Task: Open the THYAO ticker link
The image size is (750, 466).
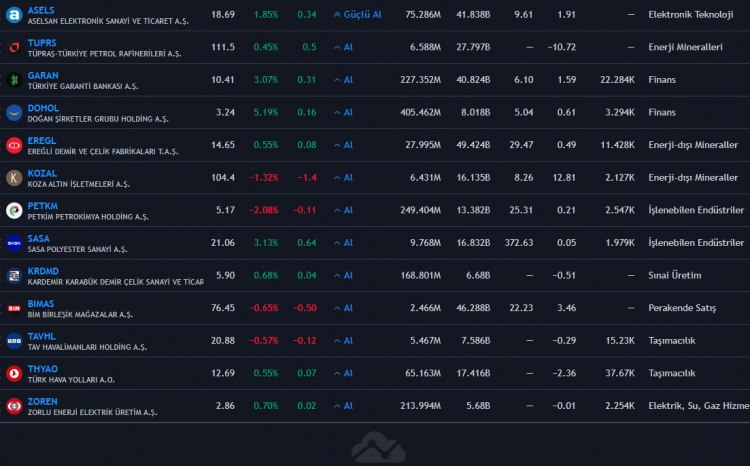Action: 43,368
